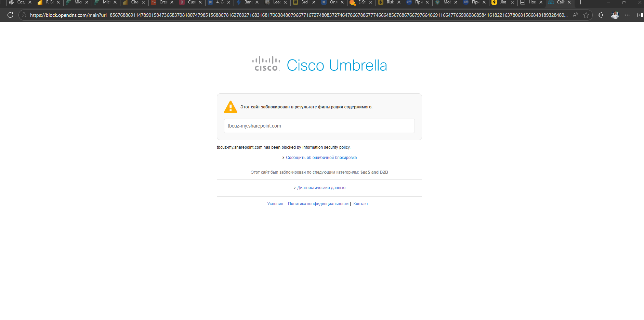
Task: Open the 'Условия' terms link
Action: (275, 204)
